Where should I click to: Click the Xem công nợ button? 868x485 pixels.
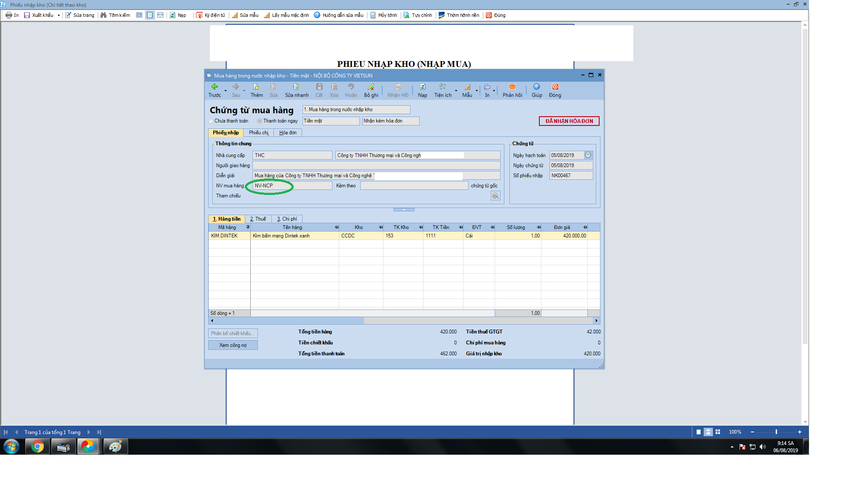pos(233,345)
